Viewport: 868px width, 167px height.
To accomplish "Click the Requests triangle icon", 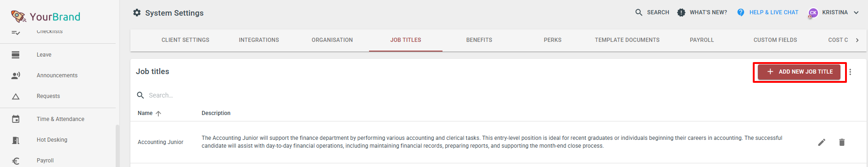I will [x=16, y=96].
